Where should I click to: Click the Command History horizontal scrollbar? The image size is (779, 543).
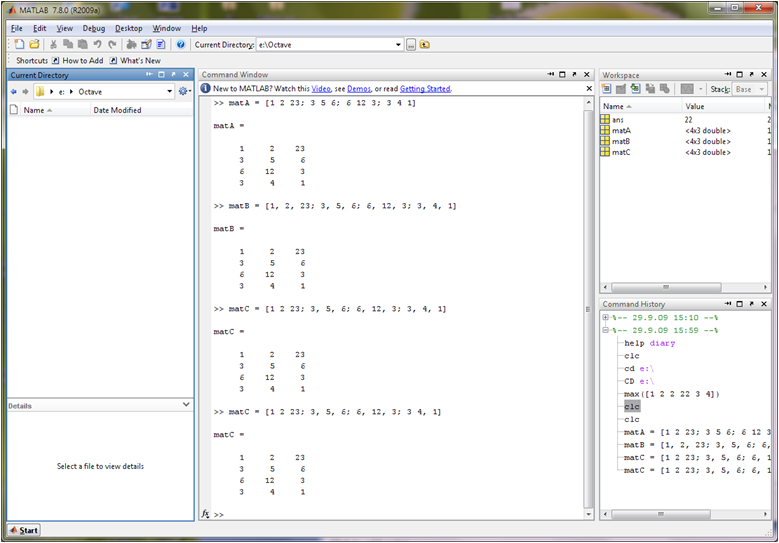(661, 514)
